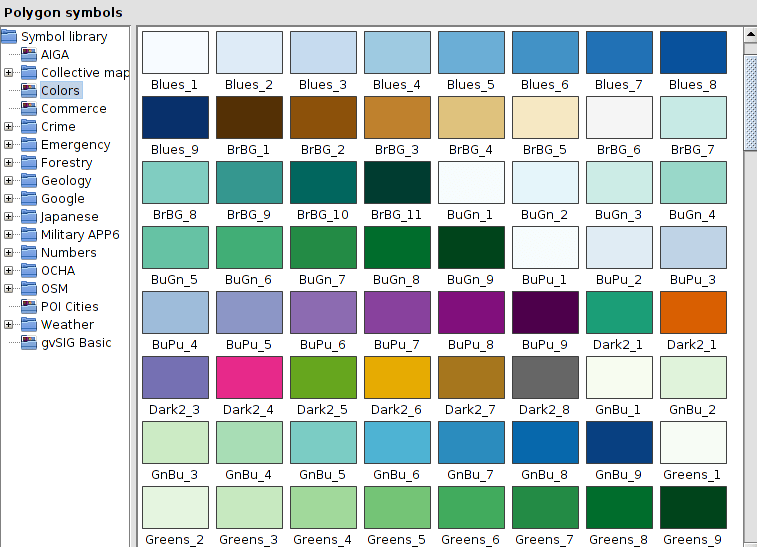Choose the pink Dark2_4 polygon symbol
Screen dimensions: 757x547
pyautogui.click(x=249, y=377)
